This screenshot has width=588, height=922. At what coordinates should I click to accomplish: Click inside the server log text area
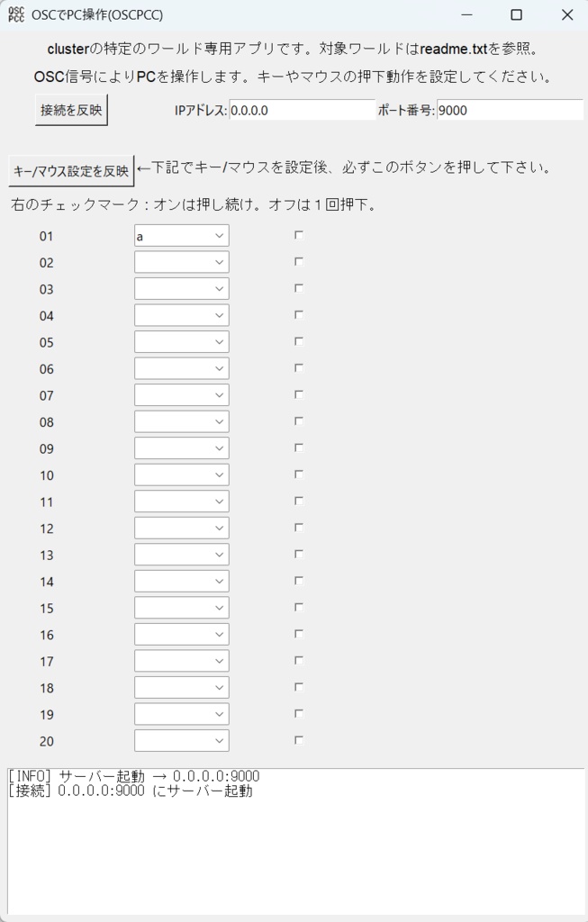[x=295, y=846]
